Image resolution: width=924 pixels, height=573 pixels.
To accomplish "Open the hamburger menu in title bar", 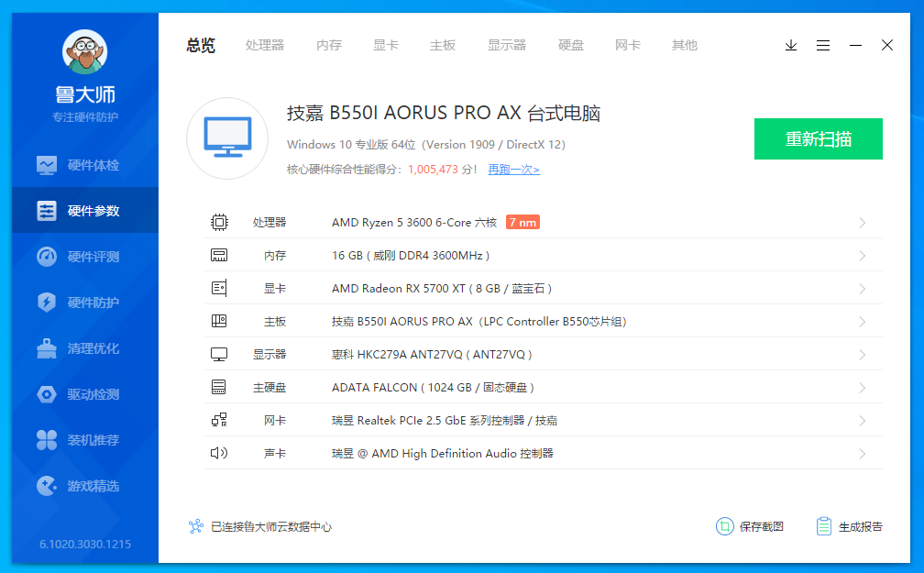I will [823, 45].
